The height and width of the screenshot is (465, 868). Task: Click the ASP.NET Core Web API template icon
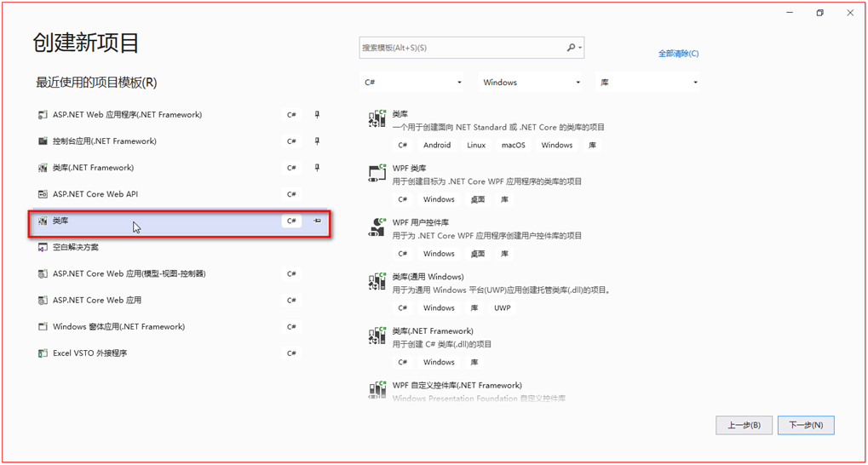[43, 194]
